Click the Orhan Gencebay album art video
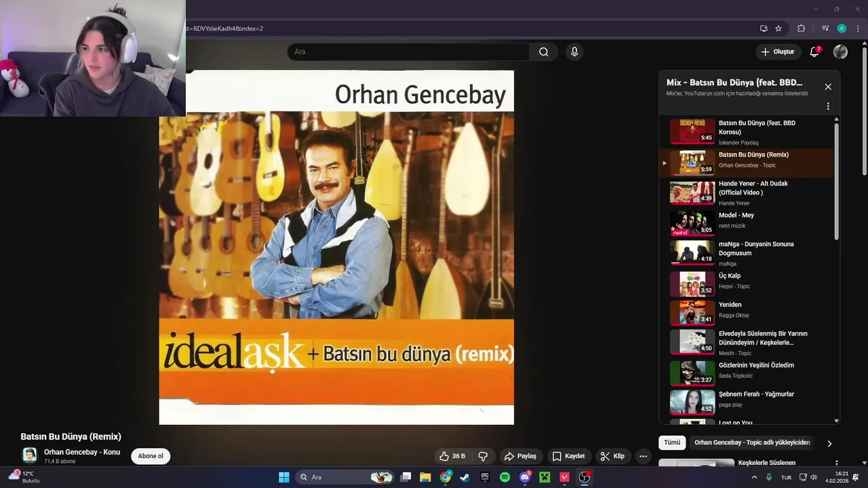The width and height of the screenshot is (868, 488). tap(336, 247)
